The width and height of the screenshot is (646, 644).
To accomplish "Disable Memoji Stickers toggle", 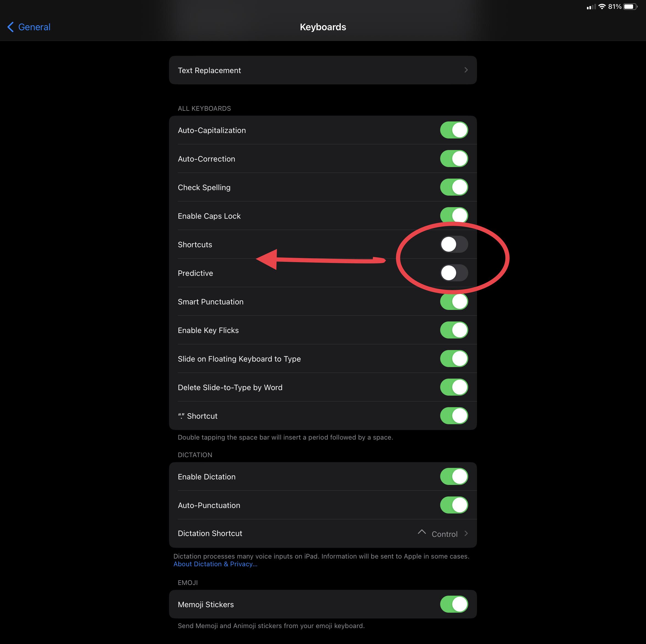I will point(454,604).
